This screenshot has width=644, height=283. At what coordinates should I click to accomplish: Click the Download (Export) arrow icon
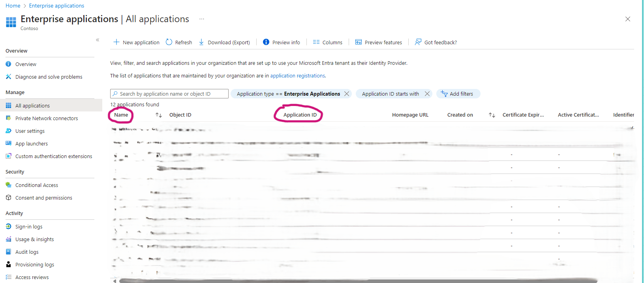tap(201, 42)
